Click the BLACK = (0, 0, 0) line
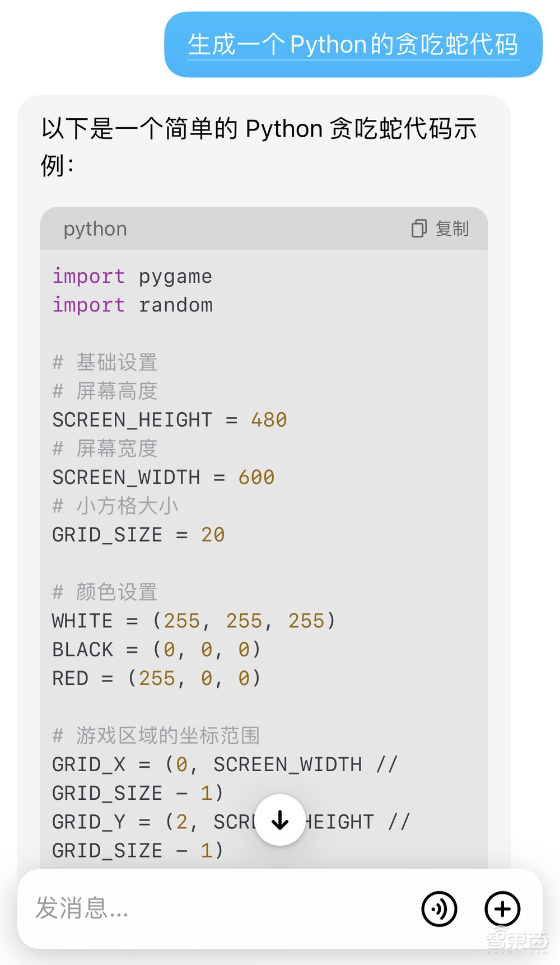 point(156,650)
